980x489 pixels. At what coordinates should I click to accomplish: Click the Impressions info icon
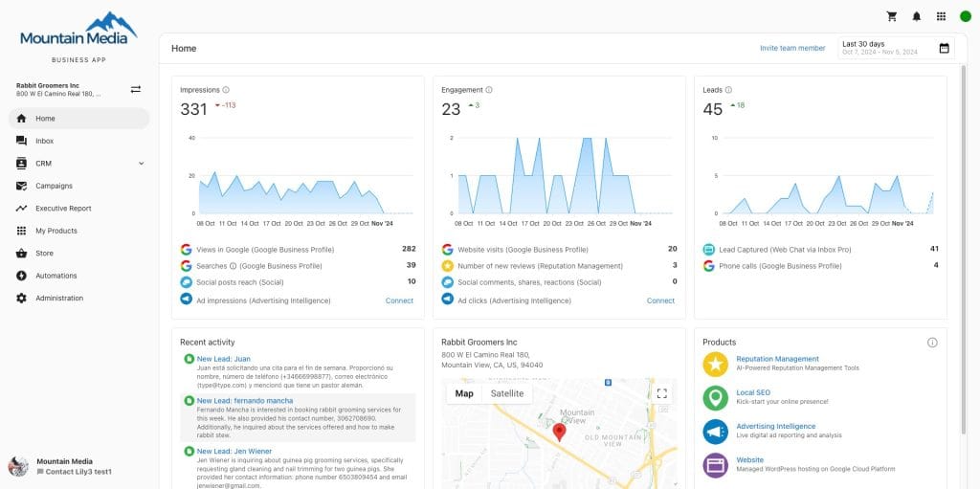(226, 90)
